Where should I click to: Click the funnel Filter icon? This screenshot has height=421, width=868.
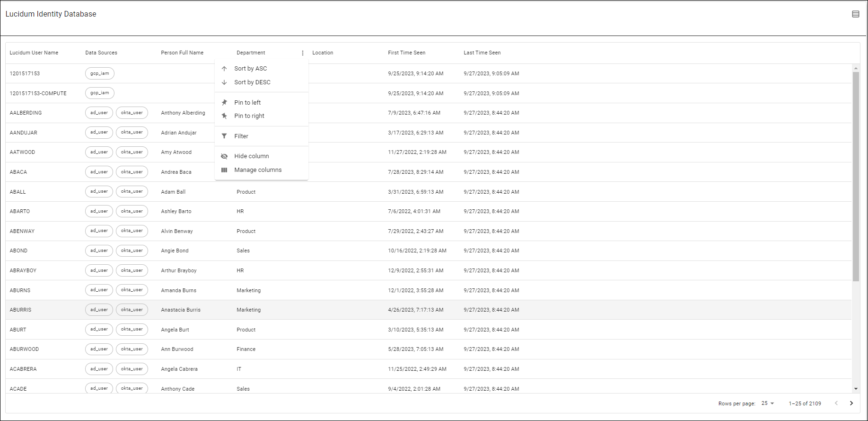tap(224, 136)
